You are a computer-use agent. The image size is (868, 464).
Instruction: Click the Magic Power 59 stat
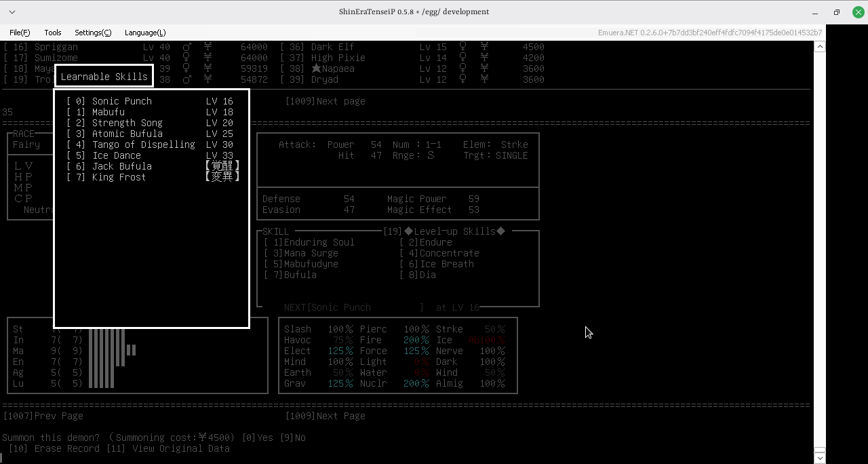tap(433, 199)
